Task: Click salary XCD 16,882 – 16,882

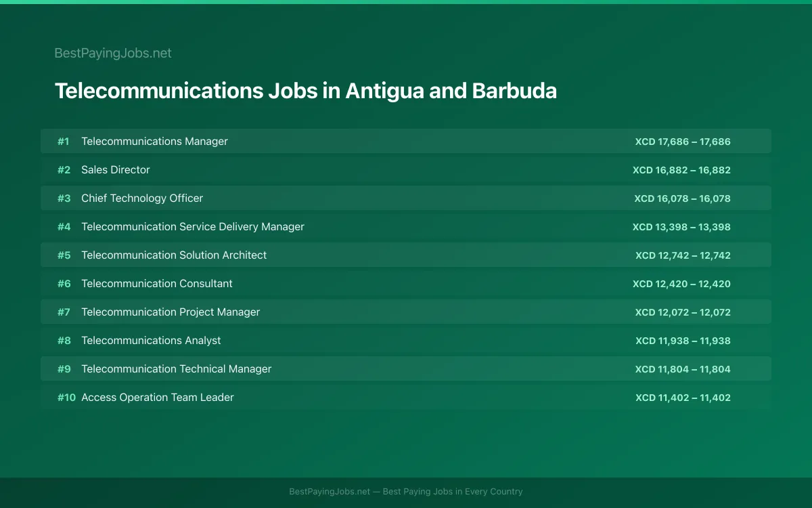Action: click(x=681, y=170)
